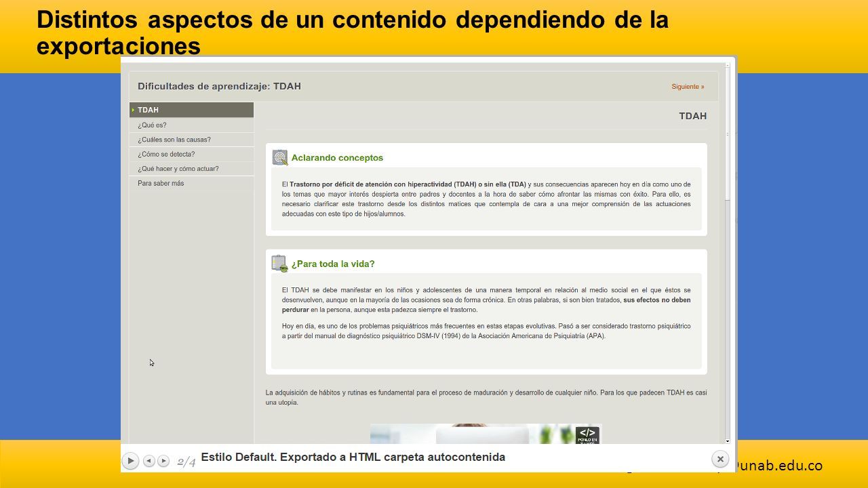
Task: Click the Siguiente » link
Action: click(x=688, y=87)
